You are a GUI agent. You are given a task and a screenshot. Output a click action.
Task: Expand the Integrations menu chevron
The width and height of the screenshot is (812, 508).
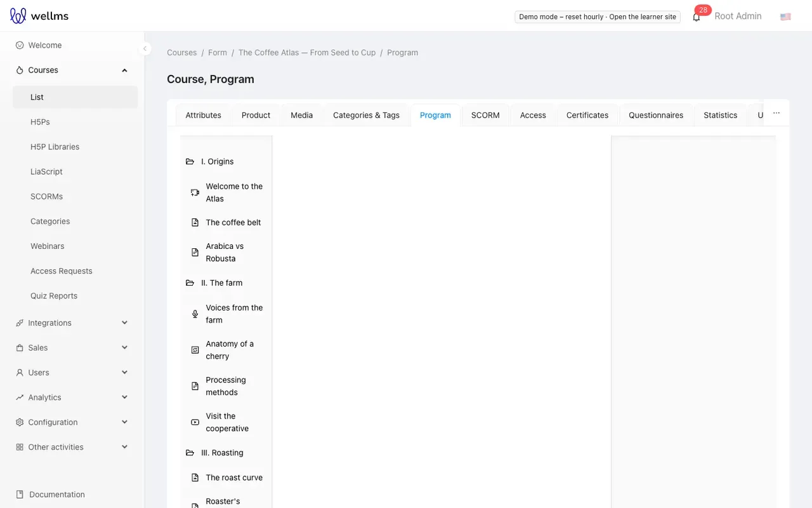click(x=124, y=323)
